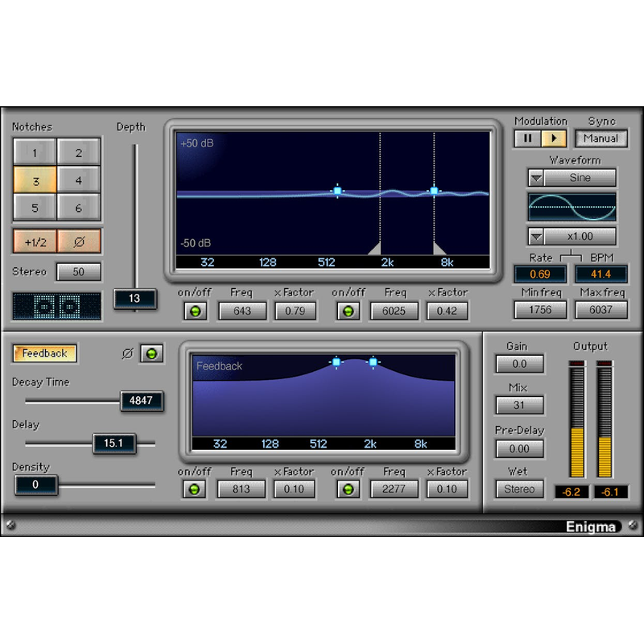Click the left notch graph handle

[x=337, y=191]
